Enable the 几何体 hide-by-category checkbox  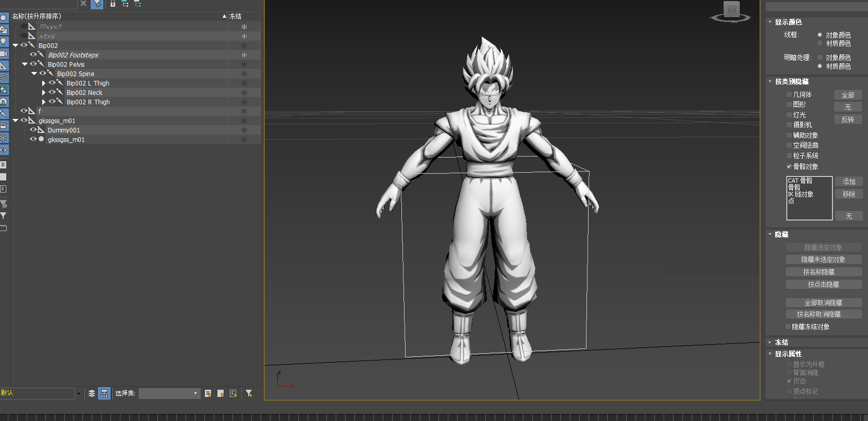789,94
